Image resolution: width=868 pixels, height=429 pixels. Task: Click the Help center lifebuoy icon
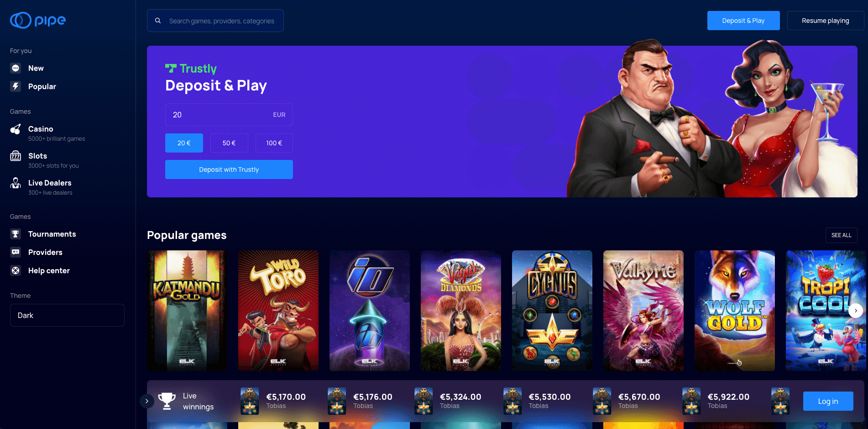(16, 270)
